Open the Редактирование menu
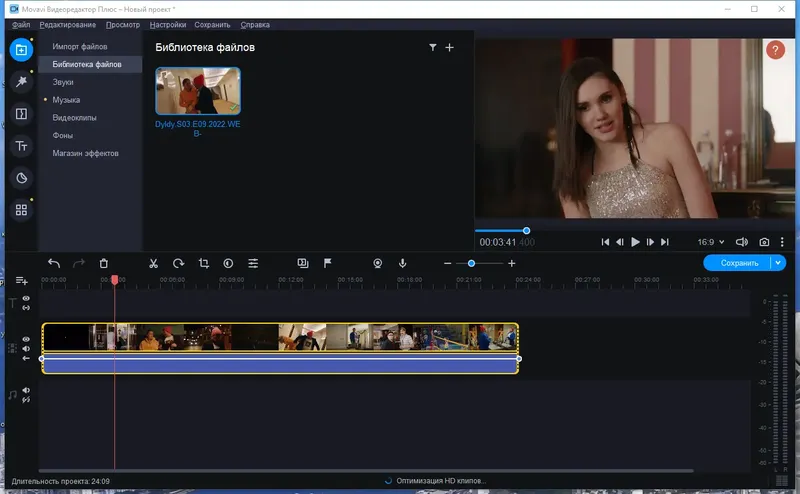 pyautogui.click(x=68, y=23)
